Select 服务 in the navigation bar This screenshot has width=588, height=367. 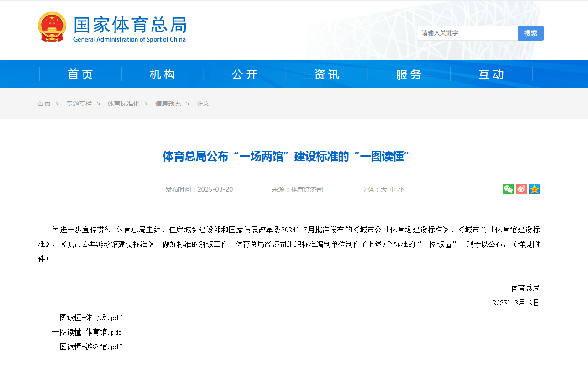(409, 74)
